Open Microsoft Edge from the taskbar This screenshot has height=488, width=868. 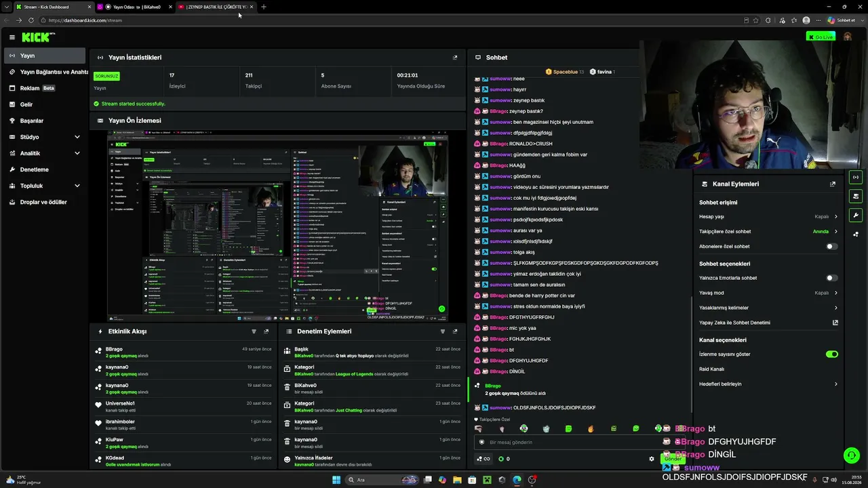(x=517, y=480)
